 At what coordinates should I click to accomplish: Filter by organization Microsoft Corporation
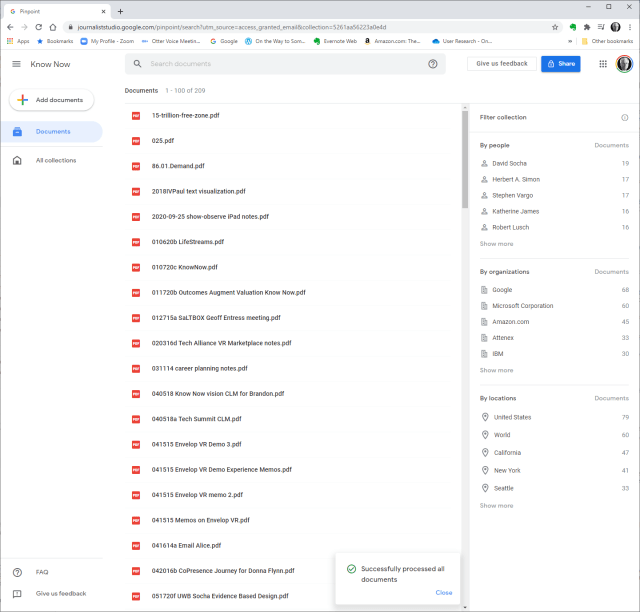[522, 306]
